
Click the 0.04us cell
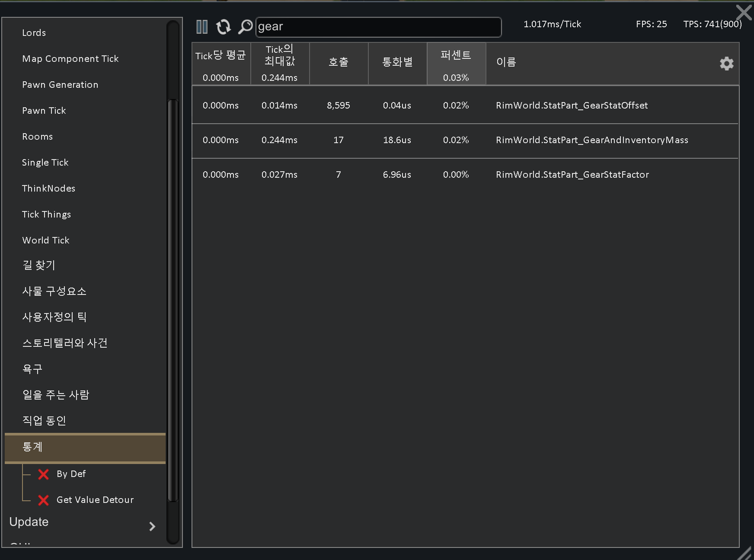(397, 106)
